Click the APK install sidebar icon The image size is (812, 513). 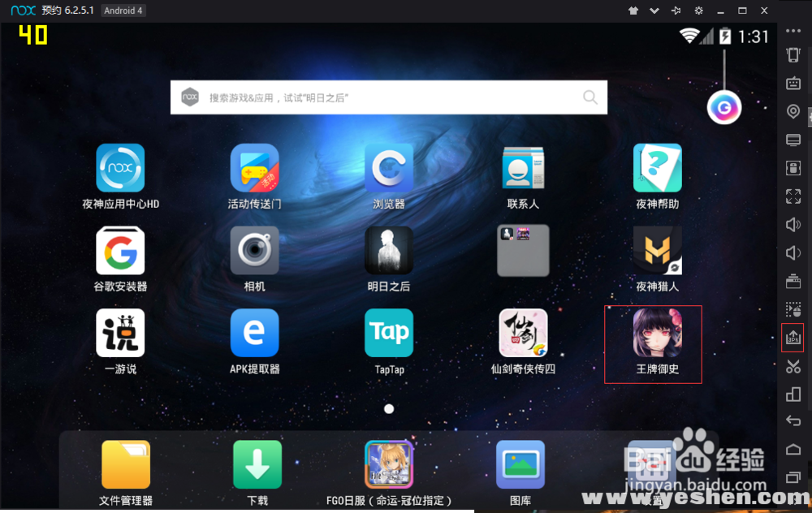[x=793, y=338]
